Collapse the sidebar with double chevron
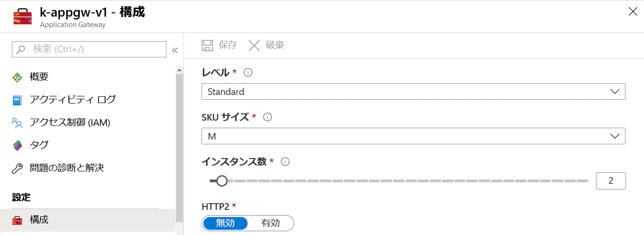 click(174, 50)
